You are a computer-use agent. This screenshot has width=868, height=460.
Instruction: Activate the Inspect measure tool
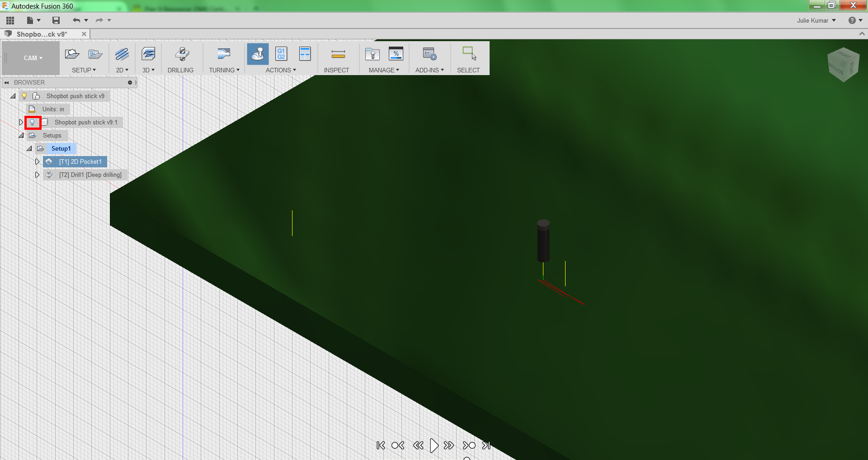click(x=338, y=55)
